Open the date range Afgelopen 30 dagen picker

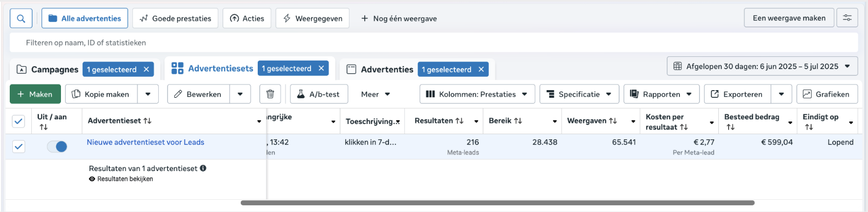(762, 67)
